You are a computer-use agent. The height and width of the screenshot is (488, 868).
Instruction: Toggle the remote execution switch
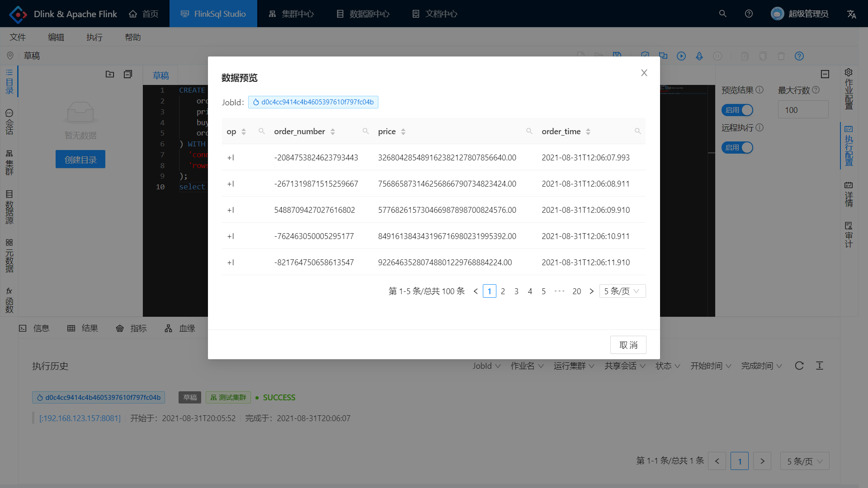tap(737, 147)
